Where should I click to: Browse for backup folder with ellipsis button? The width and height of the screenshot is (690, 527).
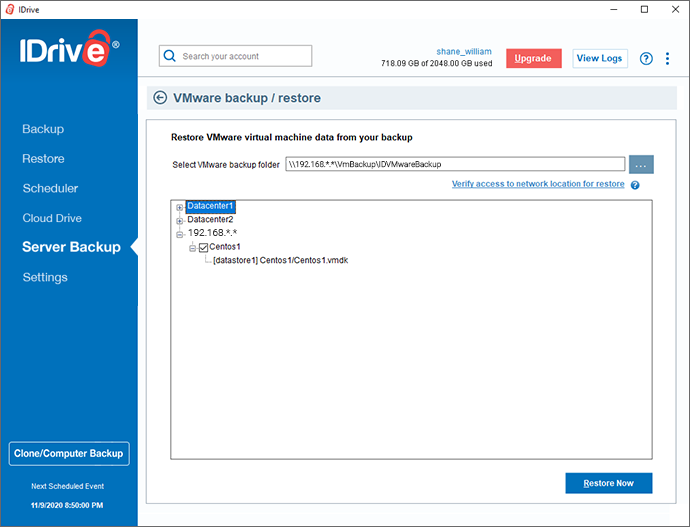[641, 165]
